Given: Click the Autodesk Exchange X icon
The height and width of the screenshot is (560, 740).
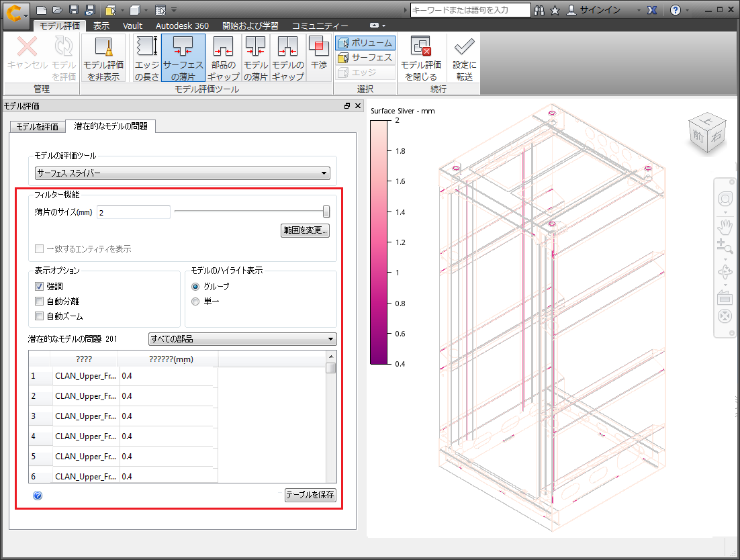Looking at the screenshot, I should coord(652,10).
